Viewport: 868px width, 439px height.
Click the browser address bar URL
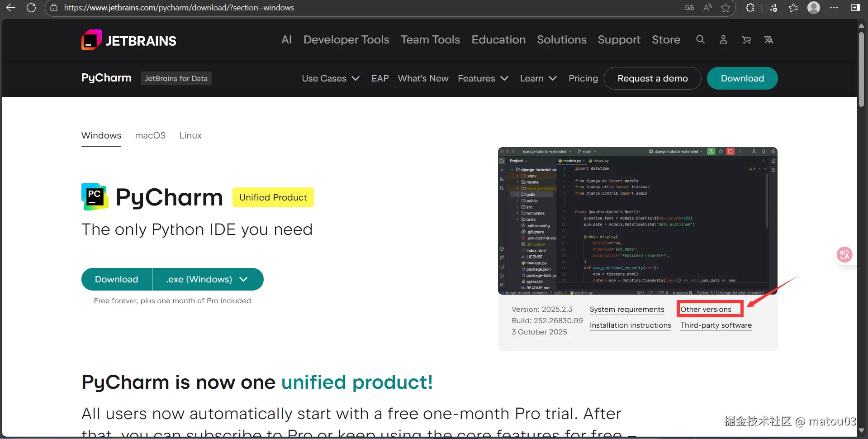pyautogui.click(x=179, y=8)
